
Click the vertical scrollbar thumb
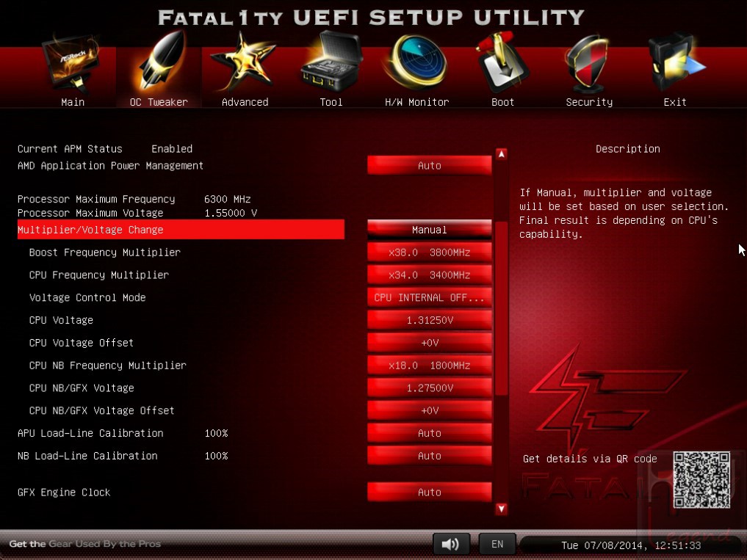pyautogui.click(x=501, y=308)
